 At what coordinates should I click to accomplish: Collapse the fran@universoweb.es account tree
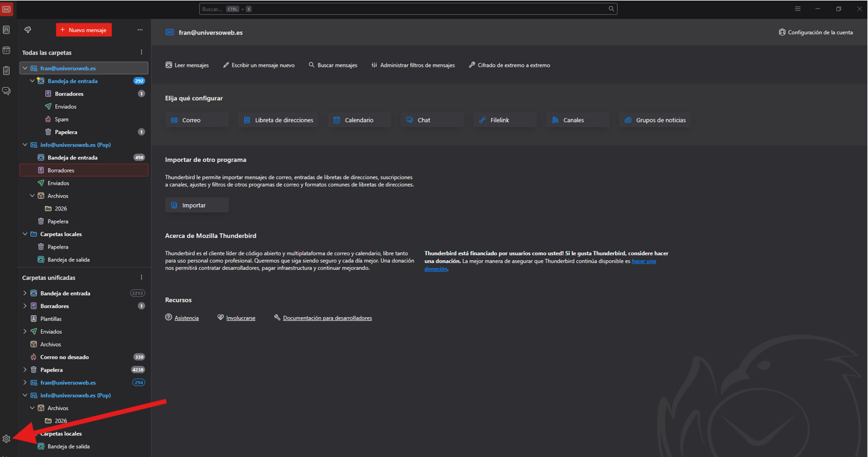(x=25, y=68)
